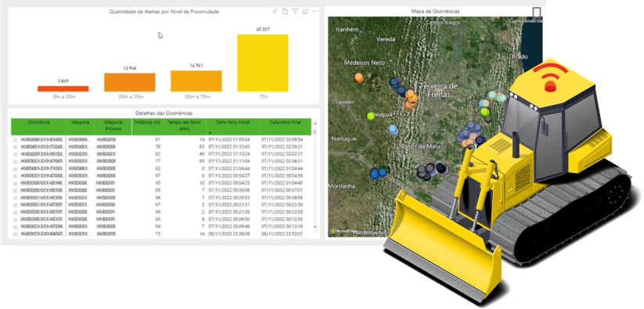Click the green marker near Ibirapuã

coord(371,116)
